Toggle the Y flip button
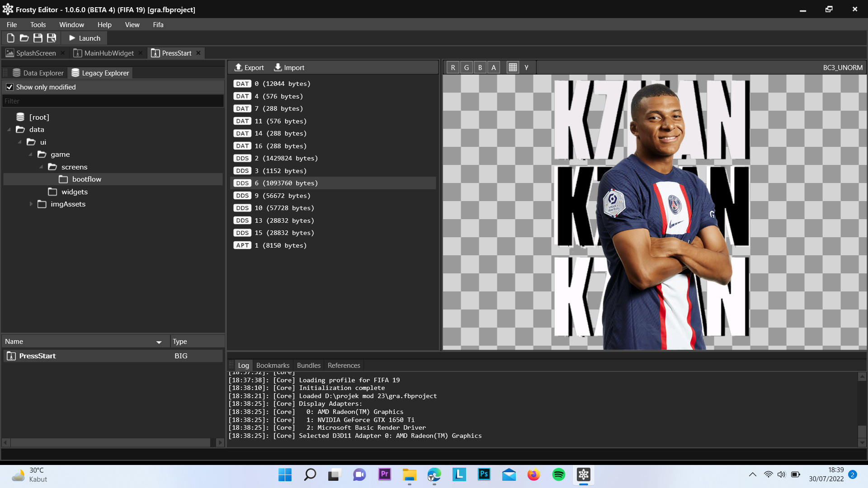 click(x=526, y=67)
